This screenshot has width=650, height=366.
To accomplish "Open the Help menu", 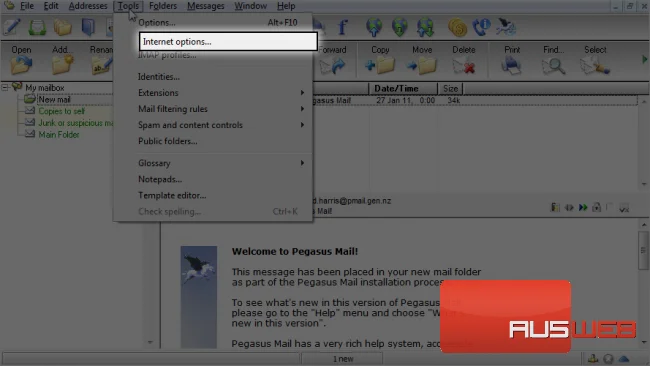I will point(286,6).
